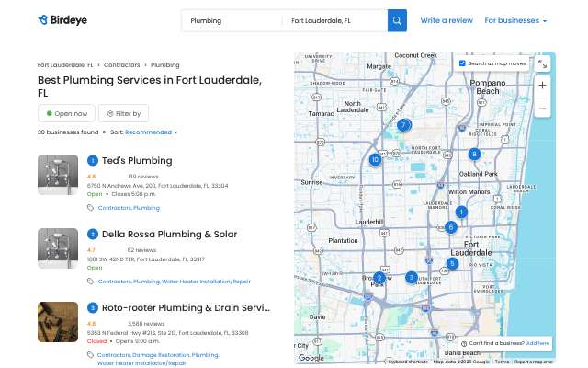Image resolution: width=588 pixels, height=368 pixels.
Task: Select map pin number 1
Action: tap(461, 213)
